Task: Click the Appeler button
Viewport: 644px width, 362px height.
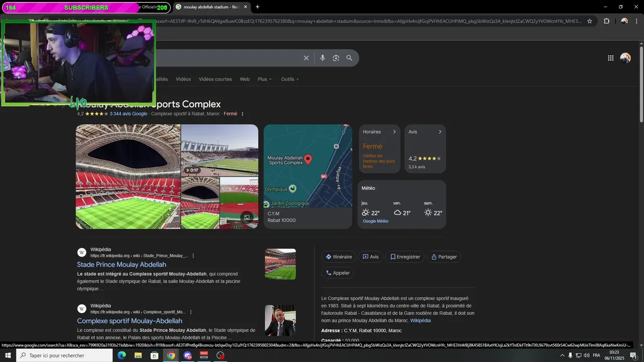Action: (338, 273)
